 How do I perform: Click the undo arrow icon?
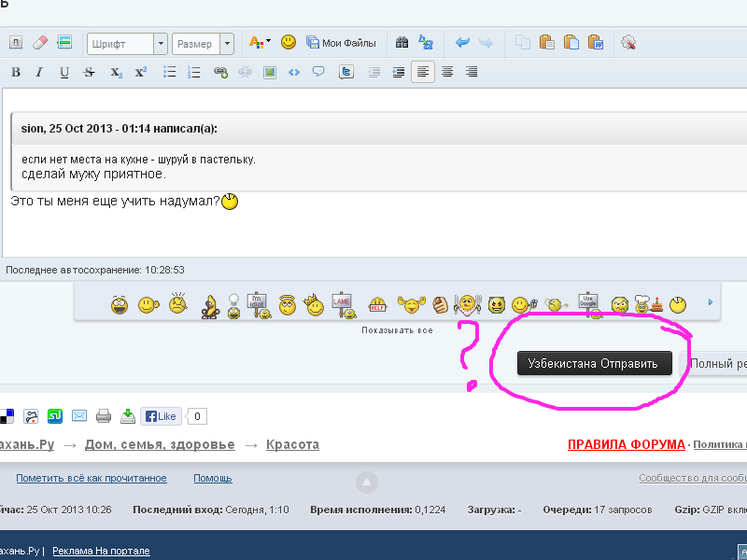[462, 43]
